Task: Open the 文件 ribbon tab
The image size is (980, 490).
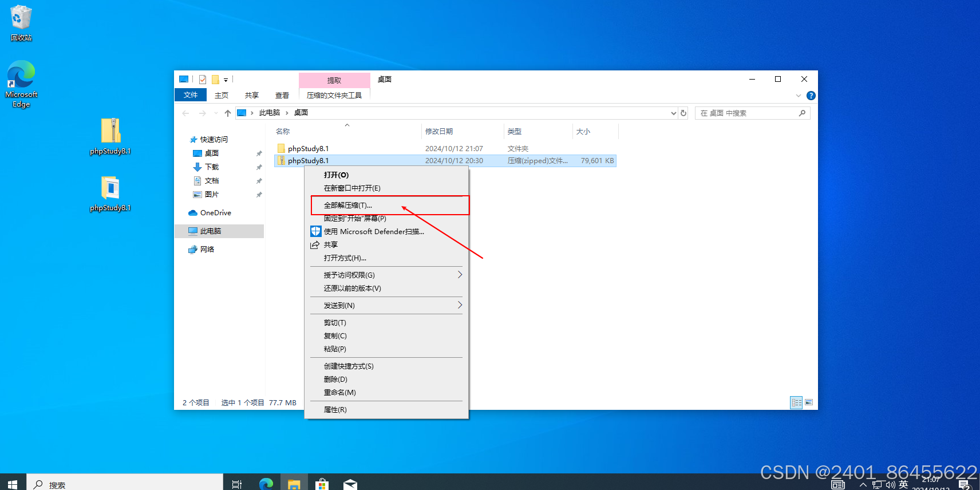Action: pos(191,95)
